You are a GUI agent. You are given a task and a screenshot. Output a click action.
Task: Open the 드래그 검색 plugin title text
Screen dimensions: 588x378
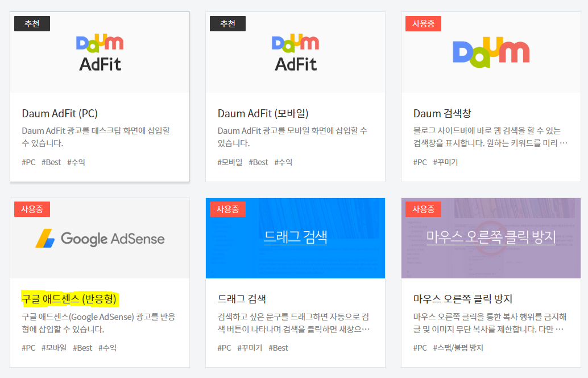[x=242, y=299]
